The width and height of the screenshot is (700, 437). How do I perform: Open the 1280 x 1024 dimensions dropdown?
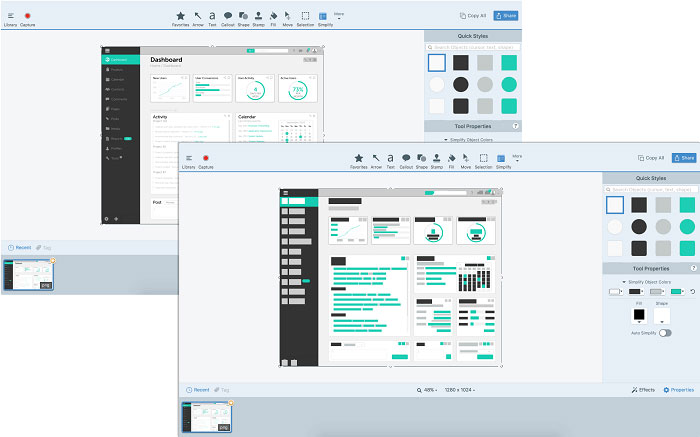460,389
